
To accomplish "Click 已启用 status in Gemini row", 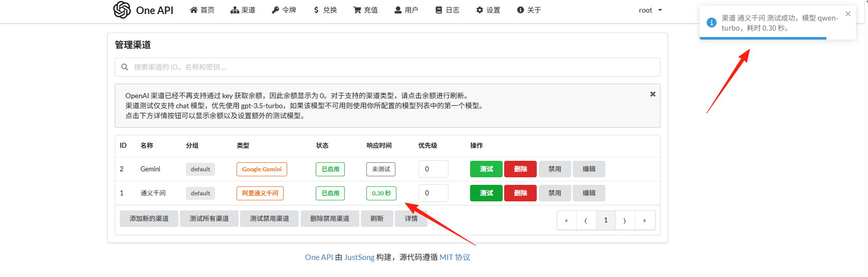I will click(330, 169).
